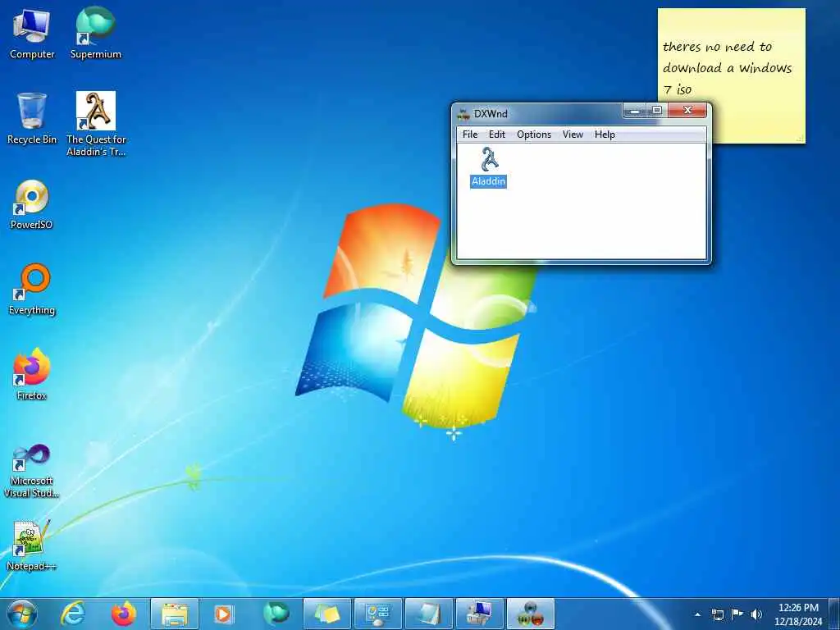Viewport: 840px width, 630px height.
Task: Switch to Sticky Notes taskbar button
Action: point(326,614)
